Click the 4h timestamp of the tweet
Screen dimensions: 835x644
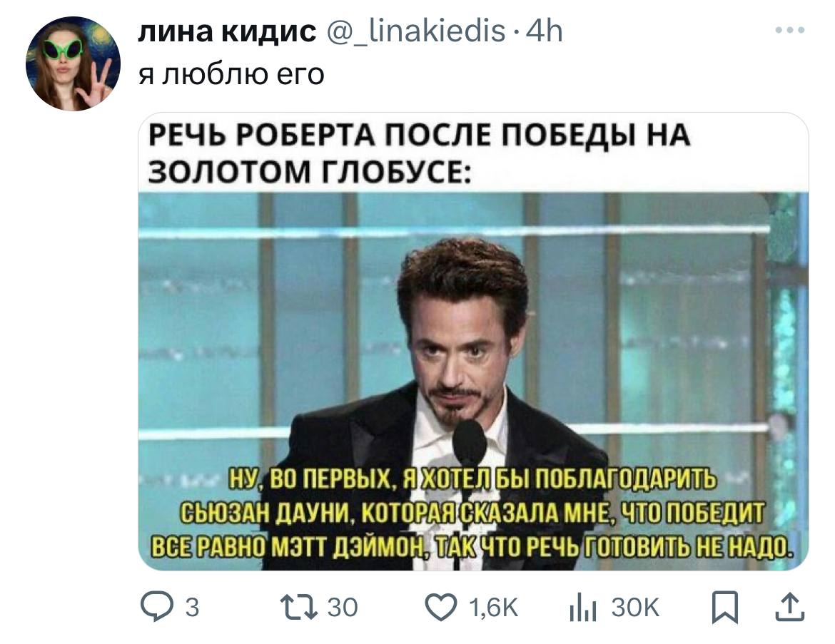click(545, 31)
